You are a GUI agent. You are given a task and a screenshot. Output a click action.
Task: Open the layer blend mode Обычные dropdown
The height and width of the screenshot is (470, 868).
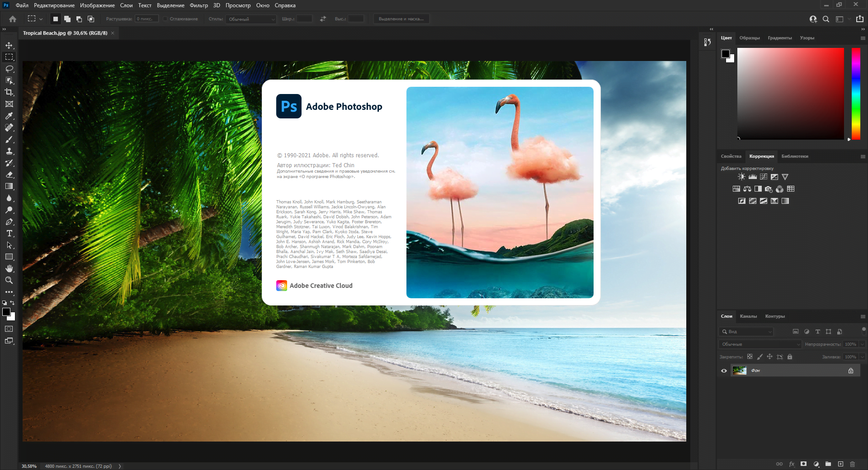tap(760, 344)
